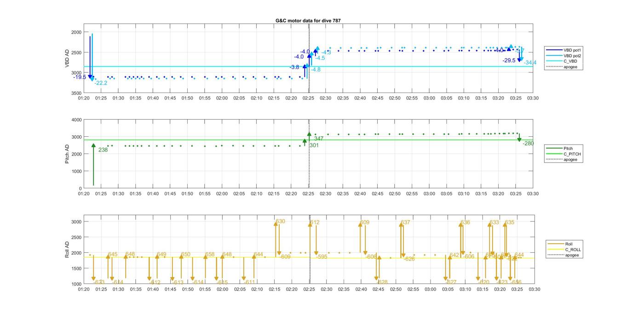Click the '642' roll data label

click(x=455, y=255)
